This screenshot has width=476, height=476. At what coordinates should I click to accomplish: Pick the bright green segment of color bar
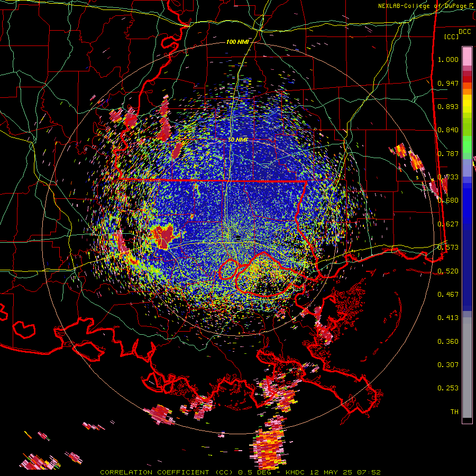tap(467, 144)
